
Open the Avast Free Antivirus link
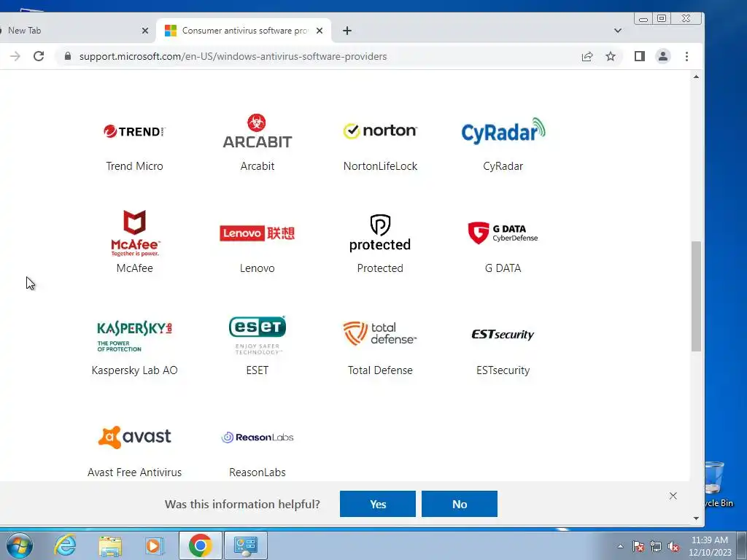tap(134, 472)
